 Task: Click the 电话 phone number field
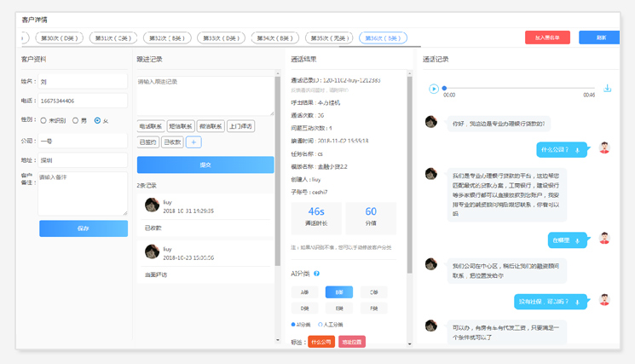83,101
